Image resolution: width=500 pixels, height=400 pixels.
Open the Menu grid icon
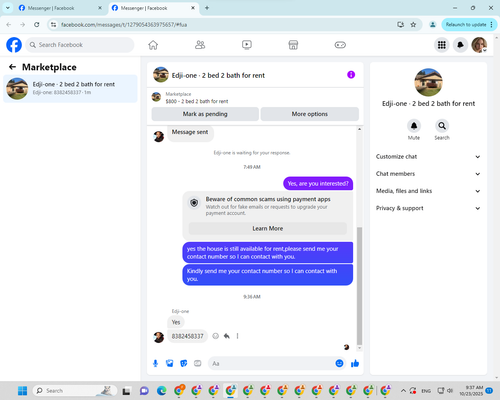pos(442,45)
